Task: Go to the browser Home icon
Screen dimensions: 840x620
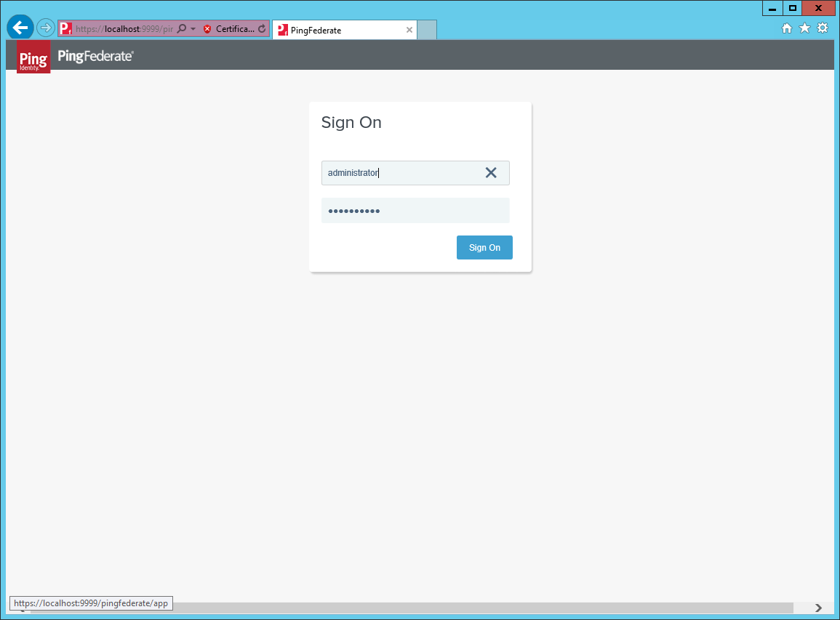Action: [787, 28]
